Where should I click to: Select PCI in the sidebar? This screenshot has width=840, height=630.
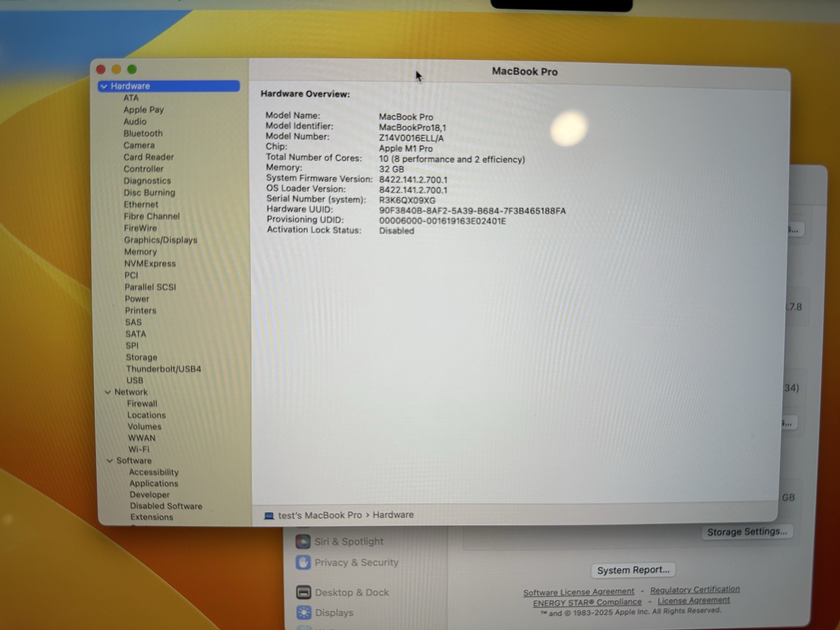pyautogui.click(x=131, y=275)
